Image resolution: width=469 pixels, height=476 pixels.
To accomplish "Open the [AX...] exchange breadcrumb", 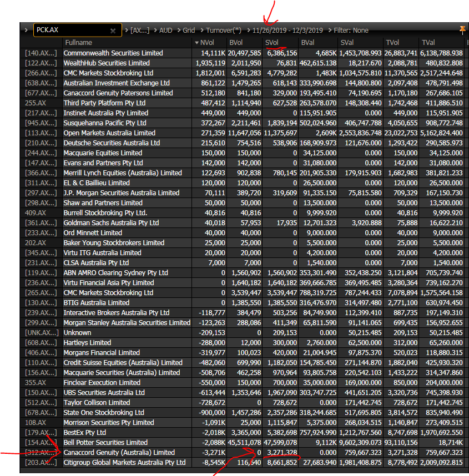I will pos(140,31).
